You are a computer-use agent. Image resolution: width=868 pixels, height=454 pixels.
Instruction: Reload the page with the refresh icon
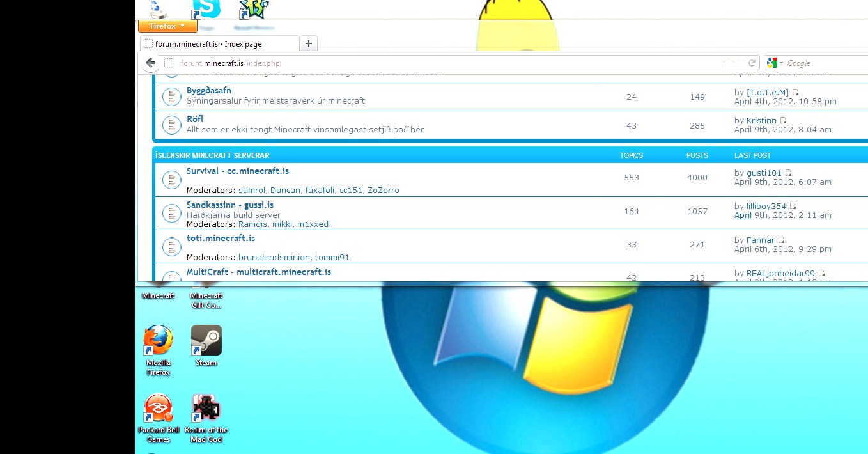752,63
